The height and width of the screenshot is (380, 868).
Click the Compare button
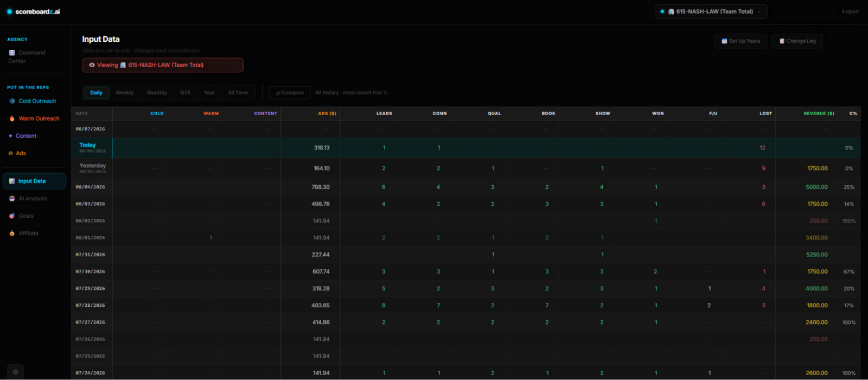pos(290,93)
